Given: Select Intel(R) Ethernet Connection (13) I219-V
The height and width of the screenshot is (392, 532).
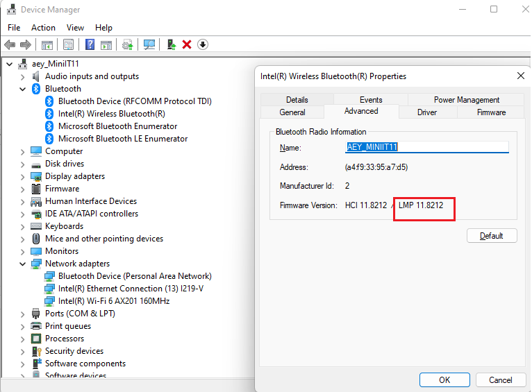Looking at the screenshot, I should (x=131, y=289).
